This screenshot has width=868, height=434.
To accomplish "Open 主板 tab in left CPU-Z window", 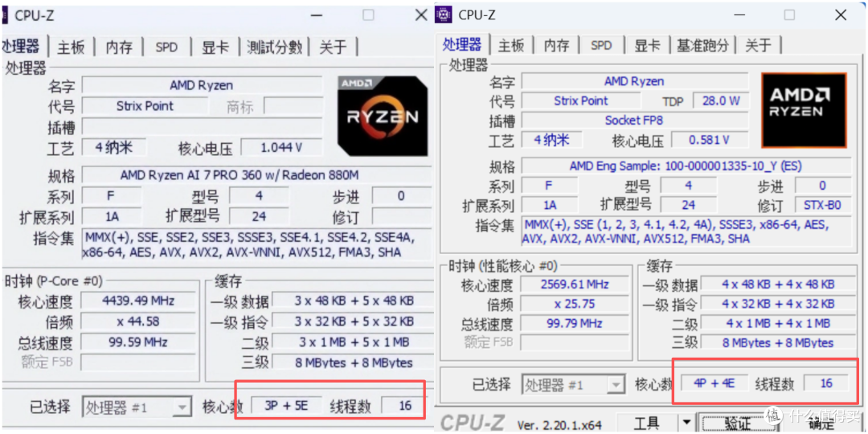I will click(71, 47).
